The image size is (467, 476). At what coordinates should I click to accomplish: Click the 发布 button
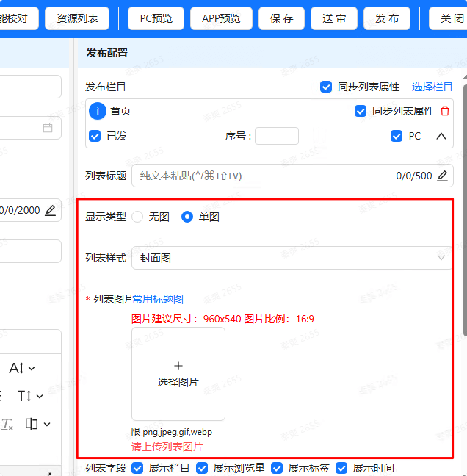(x=387, y=18)
